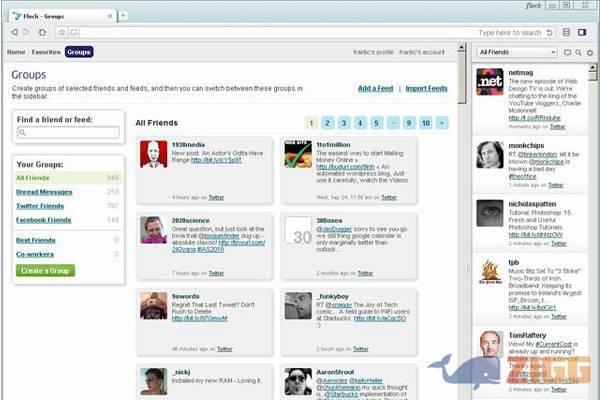Image resolution: width=600 pixels, height=400 pixels.
Task: Open frantic's profile link
Action: click(373, 52)
